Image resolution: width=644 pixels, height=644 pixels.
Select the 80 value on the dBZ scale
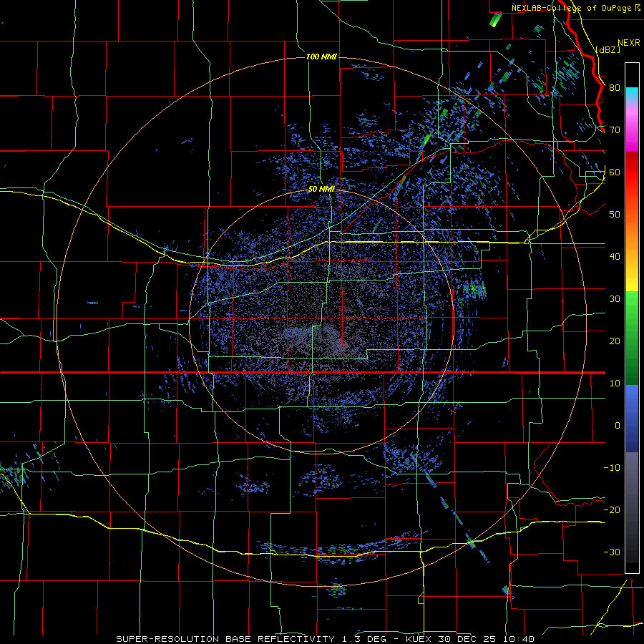615,88
